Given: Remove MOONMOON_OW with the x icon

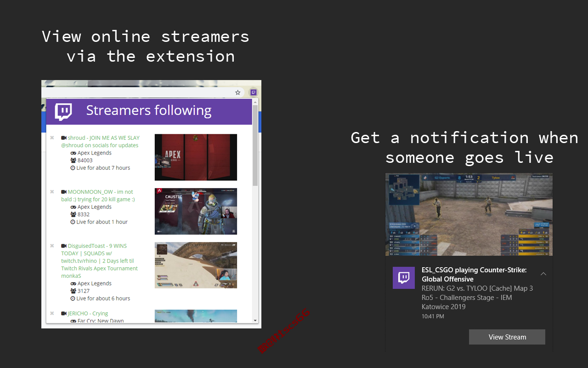Looking at the screenshot, I should [52, 192].
